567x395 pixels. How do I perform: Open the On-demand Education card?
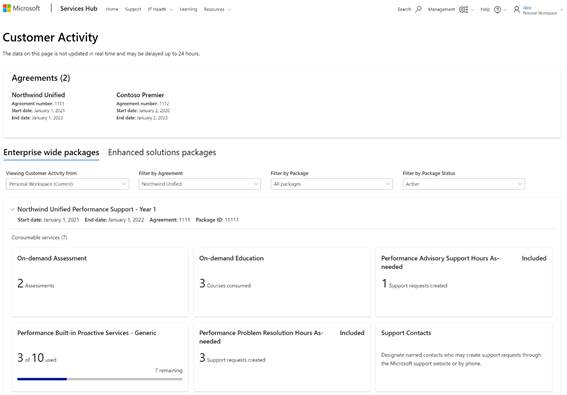(x=282, y=282)
